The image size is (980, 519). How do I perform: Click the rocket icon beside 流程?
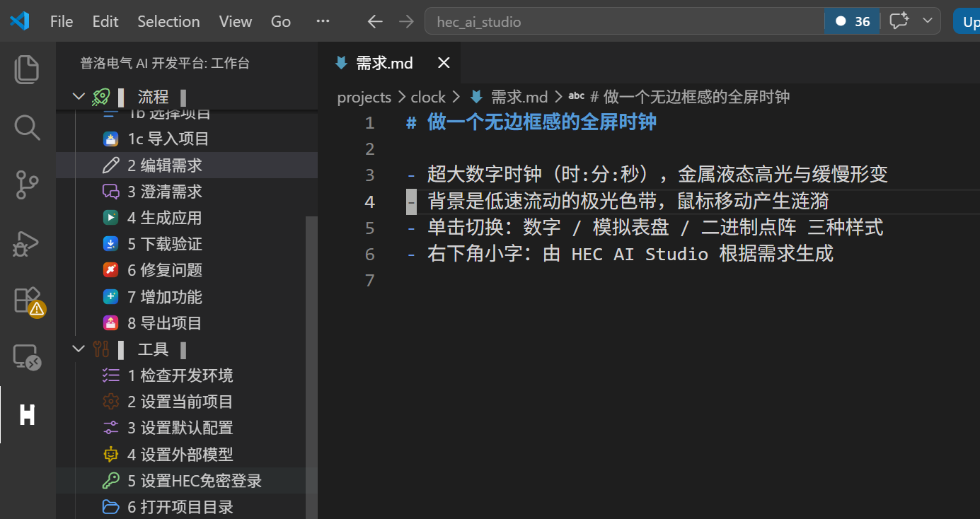(x=100, y=96)
